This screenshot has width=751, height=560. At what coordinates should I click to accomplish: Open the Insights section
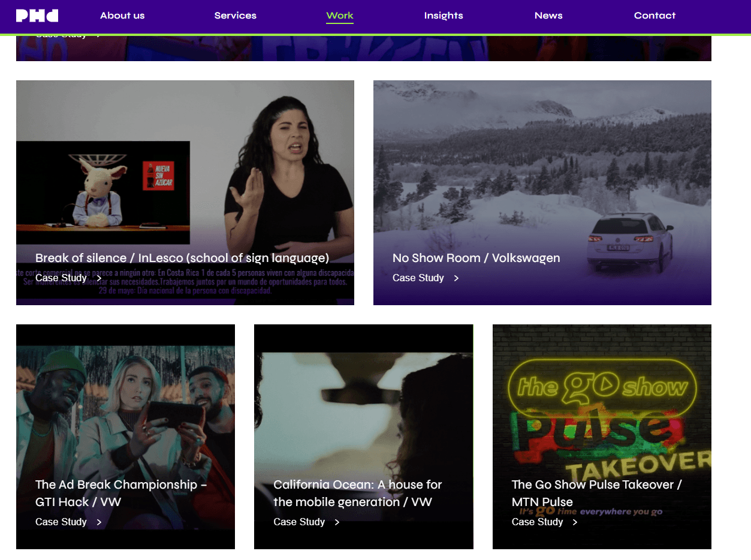tap(444, 16)
